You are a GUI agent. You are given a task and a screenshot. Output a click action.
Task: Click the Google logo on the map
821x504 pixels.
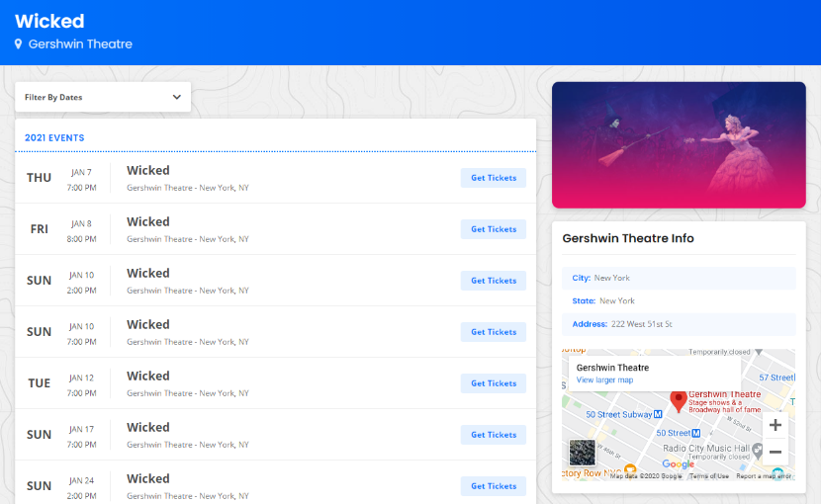coord(678,463)
